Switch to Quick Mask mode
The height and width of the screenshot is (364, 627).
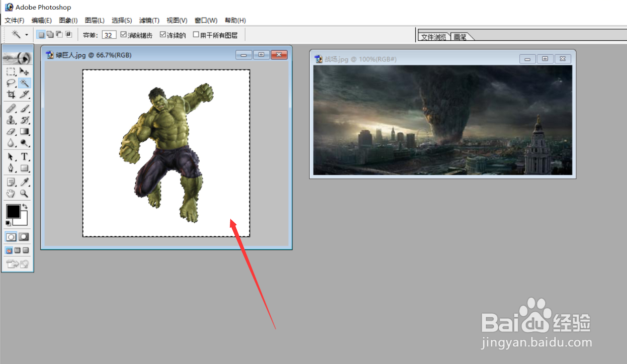(24, 236)
